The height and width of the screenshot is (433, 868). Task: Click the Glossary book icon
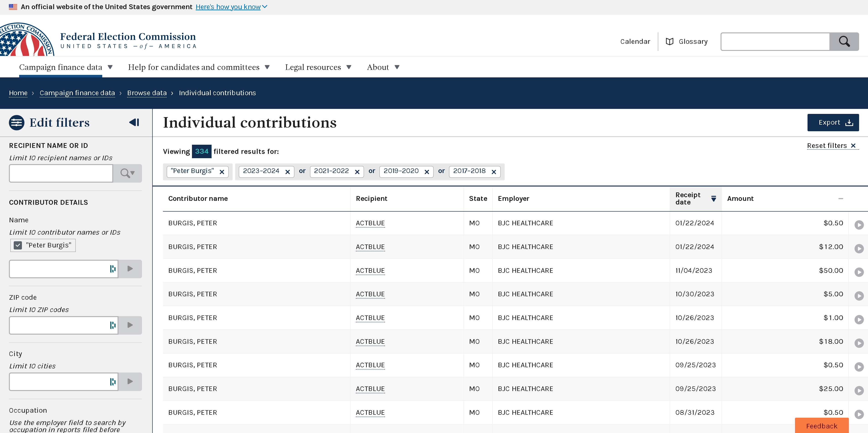[x=669, y=42]
